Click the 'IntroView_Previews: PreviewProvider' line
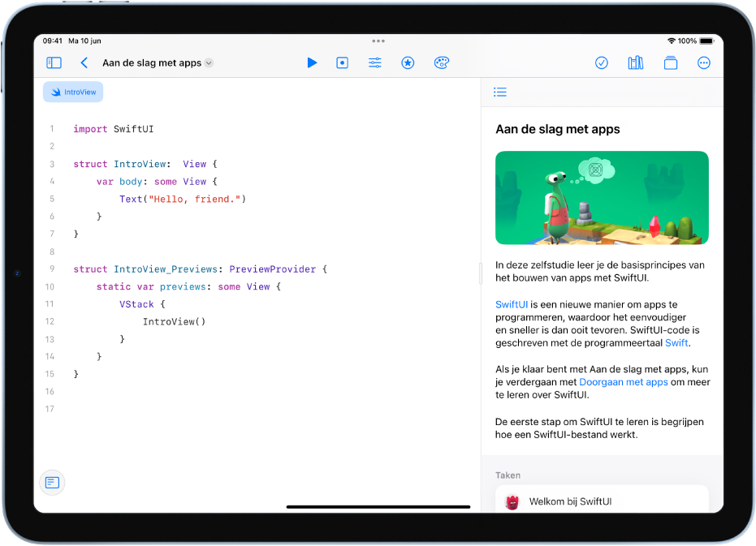 pyautogui.click(x=200, y=269)
